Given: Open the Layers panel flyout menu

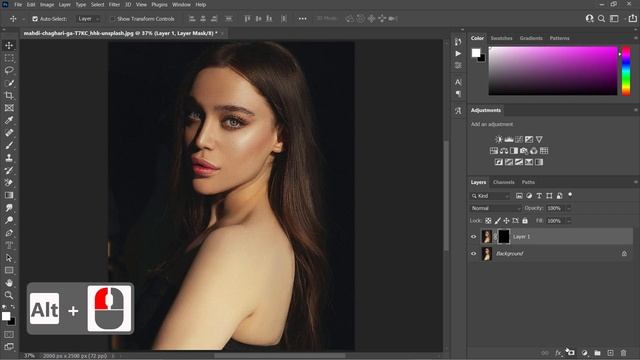Looking at the screenshot, I should coord(636,182).
